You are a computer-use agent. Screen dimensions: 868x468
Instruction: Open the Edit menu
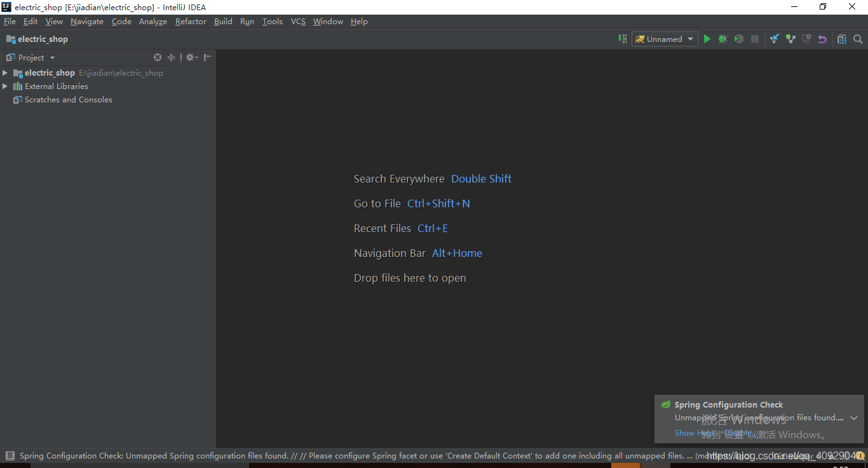click(31, 21)
